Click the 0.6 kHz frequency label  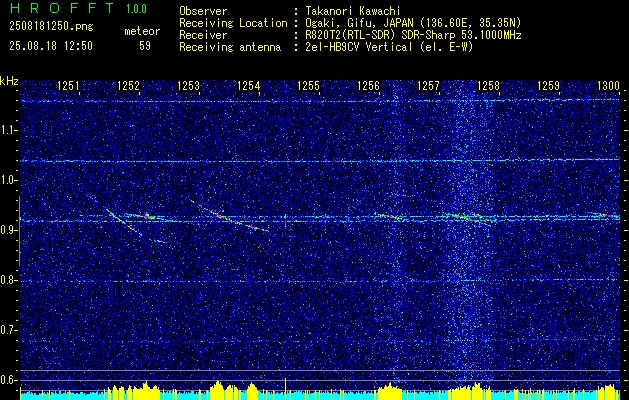tap(7, 380)
